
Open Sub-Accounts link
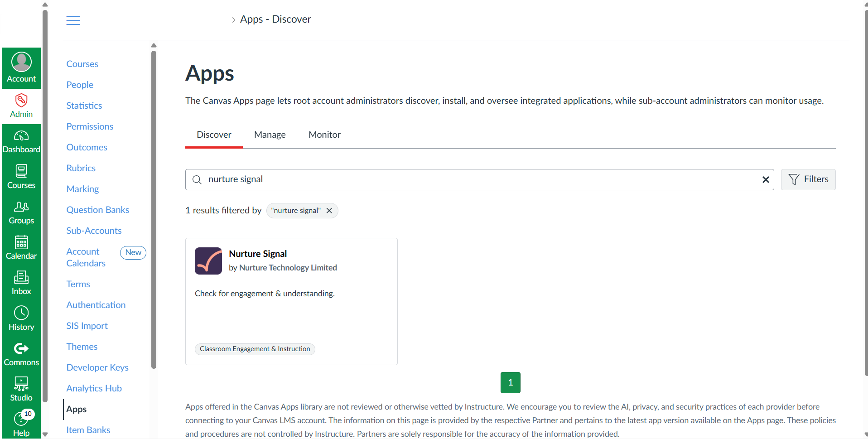tap(94, 231)
